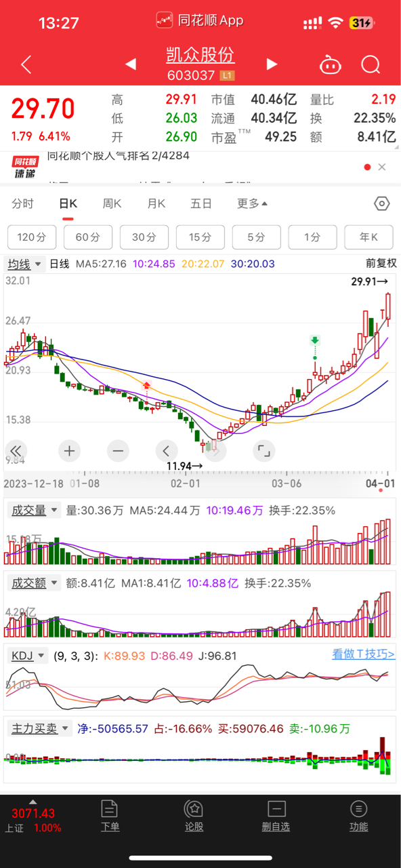Viewport: 401px width, 868px height.
Task: Tap 凯众股份 stock title
Action: click(x=200, y=55)
